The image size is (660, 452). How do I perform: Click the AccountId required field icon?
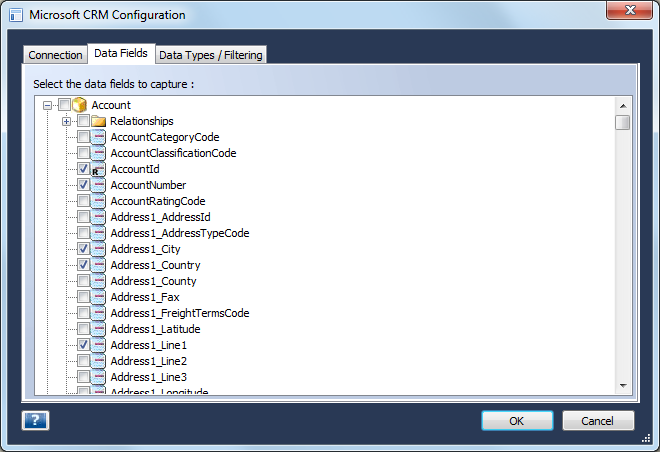(x=98, y=169)
